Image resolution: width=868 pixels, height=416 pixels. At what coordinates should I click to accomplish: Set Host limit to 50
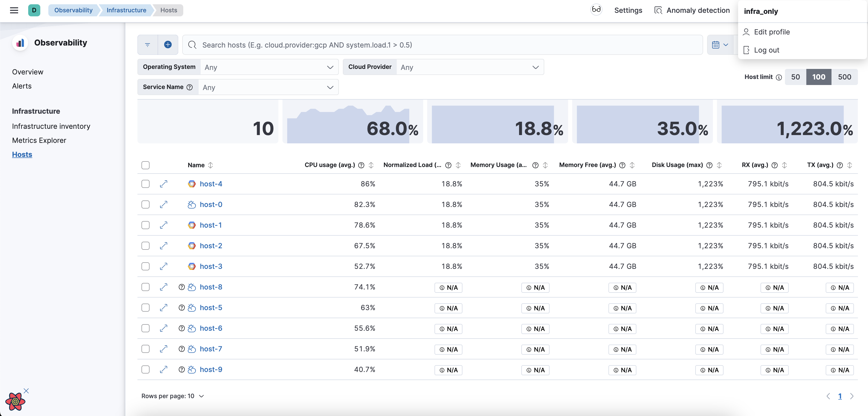[x=795, y=77]
